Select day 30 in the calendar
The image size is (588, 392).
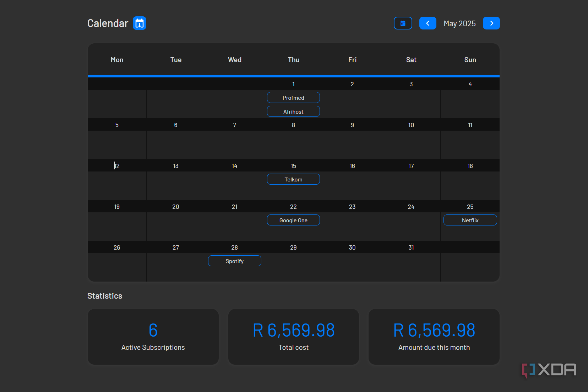click(352, 247)
